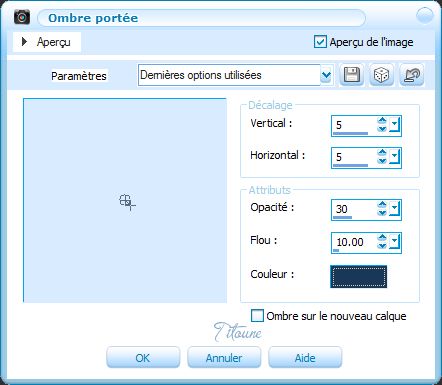The width and height of the screenshot is (442, 385).
Task: Increase the Horizontal offset with up arrow
Action: [382, 152]
